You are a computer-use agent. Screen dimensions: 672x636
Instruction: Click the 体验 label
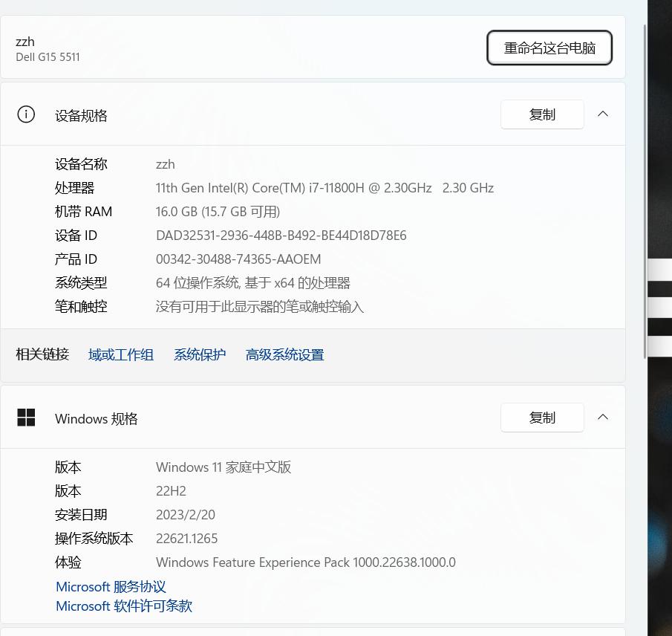pyautogui.click(x=68, y=562)
